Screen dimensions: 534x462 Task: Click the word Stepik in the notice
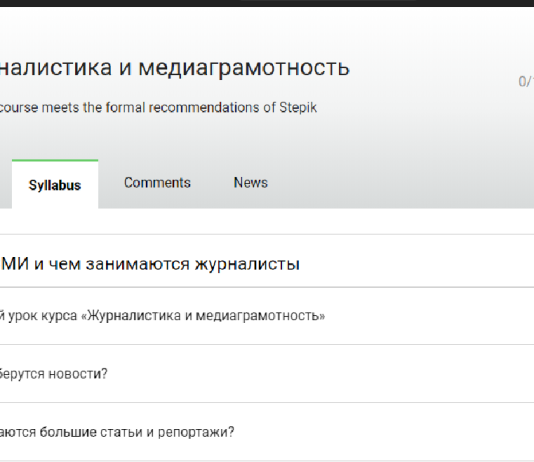point(298,108)
